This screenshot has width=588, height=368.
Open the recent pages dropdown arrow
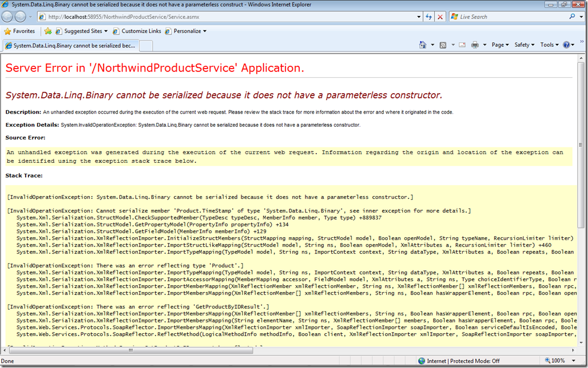(30, 17)
